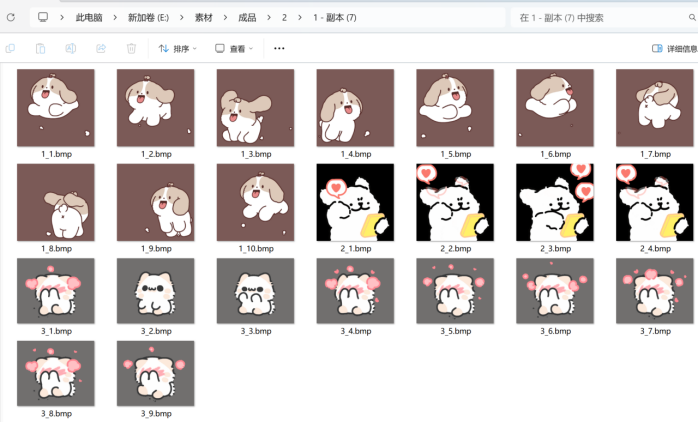Viewport: 698px width, 422px height.
Task: Expand chevron after 成品 in breadcrumb
Action: coord(269,17)
